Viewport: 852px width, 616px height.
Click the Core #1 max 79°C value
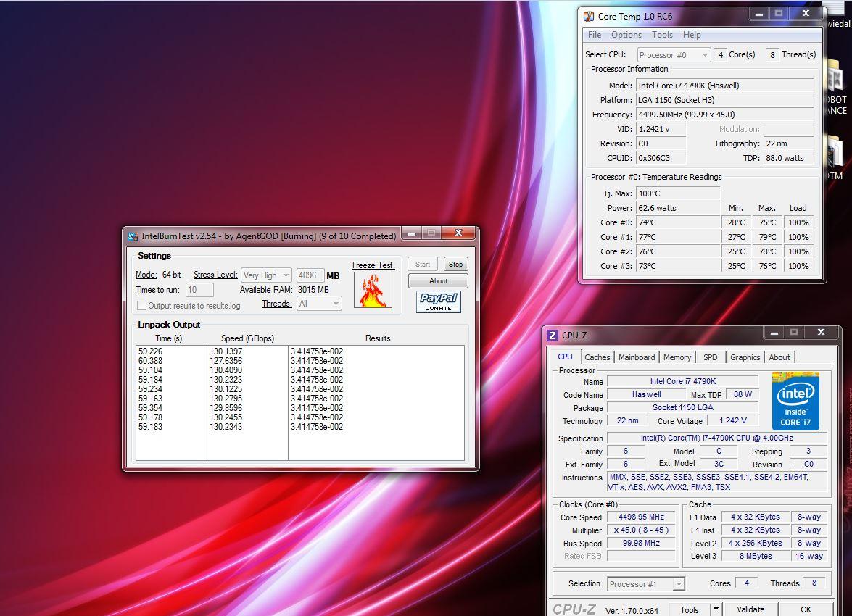767,238
